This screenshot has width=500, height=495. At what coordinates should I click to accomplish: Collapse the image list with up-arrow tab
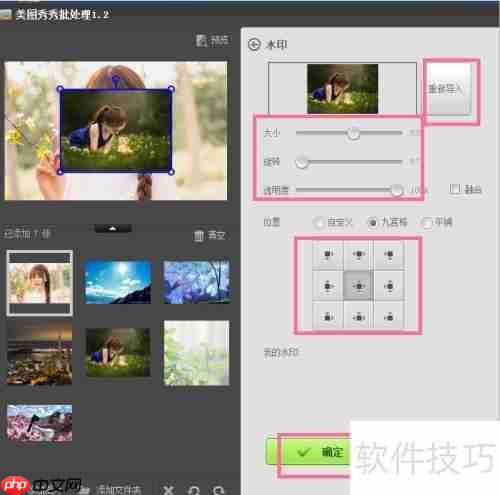pyautogui.click(x=113, y=228)
